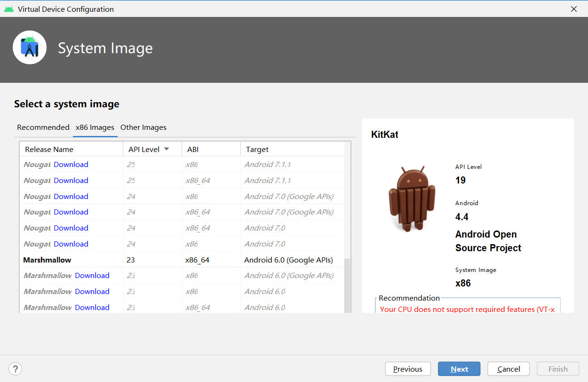Click the Android Studio logo in header

(x=30, y=48)
